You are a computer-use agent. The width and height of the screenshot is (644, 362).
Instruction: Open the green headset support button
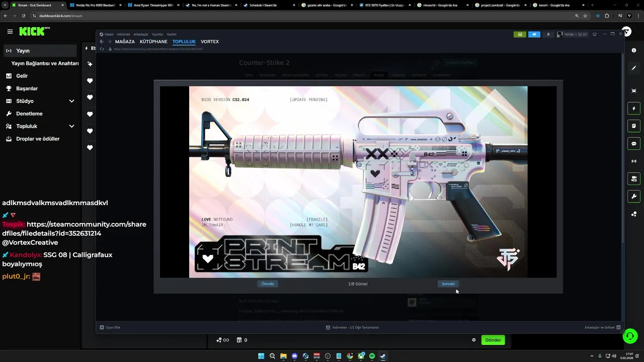tap(630, 335)
